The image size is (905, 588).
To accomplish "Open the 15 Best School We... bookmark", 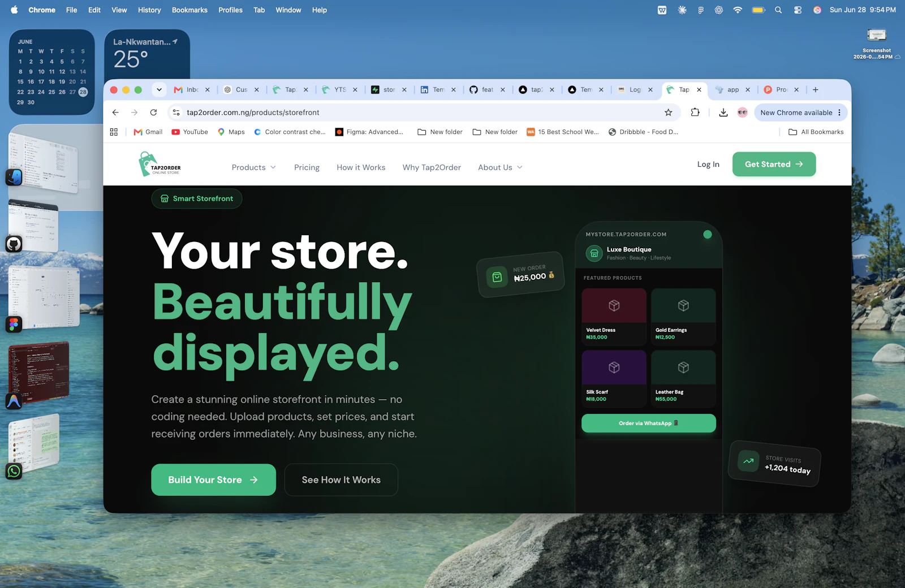I will pos(563,132).
